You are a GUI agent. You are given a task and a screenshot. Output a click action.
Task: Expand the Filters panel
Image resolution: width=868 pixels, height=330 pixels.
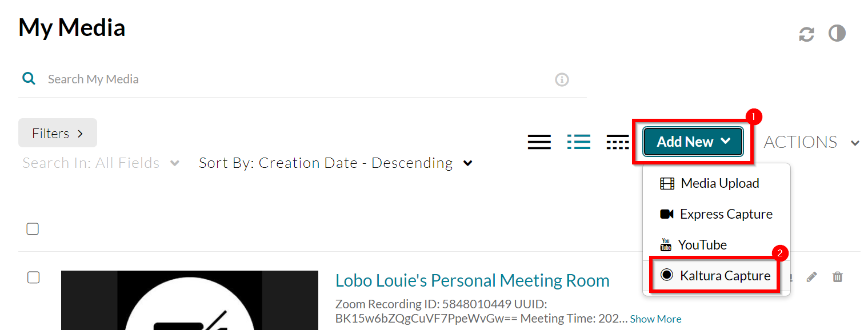point(58,133)
